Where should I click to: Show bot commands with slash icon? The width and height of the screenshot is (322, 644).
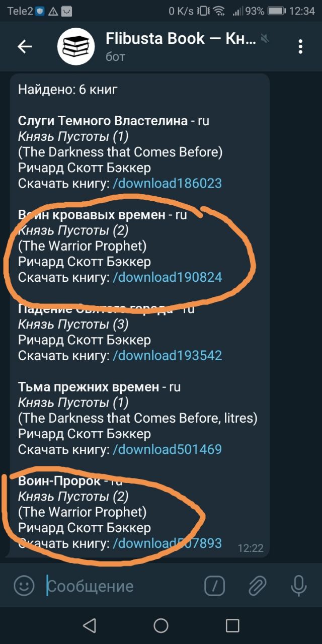pos(215,585)
